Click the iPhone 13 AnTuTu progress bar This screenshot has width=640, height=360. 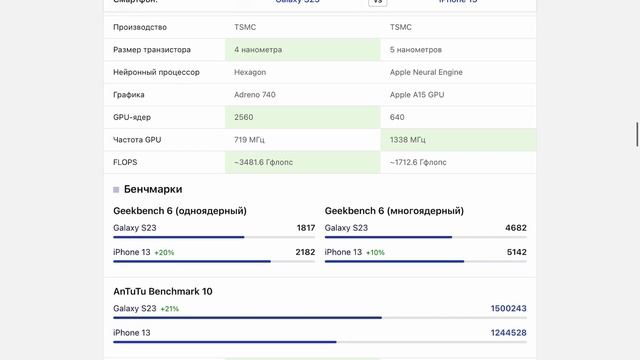point(320,342)
